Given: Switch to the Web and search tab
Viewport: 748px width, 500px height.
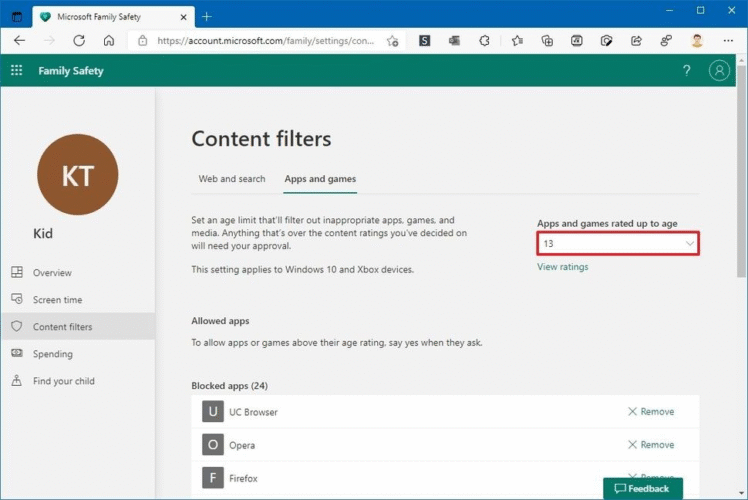Looking at the screenshot, I should (232, 179).
